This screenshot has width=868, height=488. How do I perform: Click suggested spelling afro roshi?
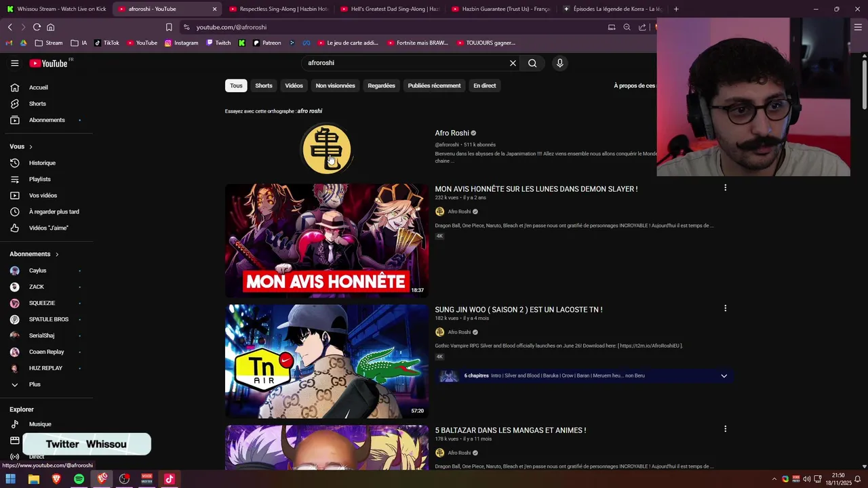tap(310, 111)
